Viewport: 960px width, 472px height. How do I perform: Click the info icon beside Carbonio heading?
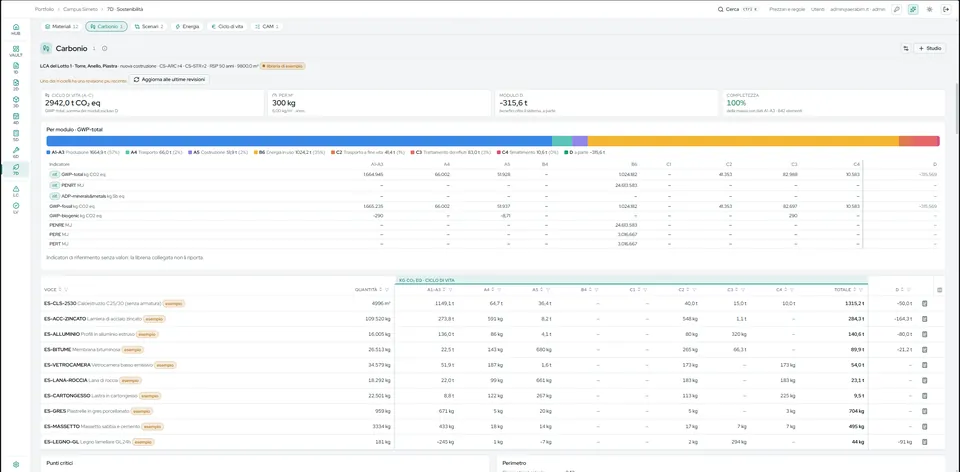point(105,48)
